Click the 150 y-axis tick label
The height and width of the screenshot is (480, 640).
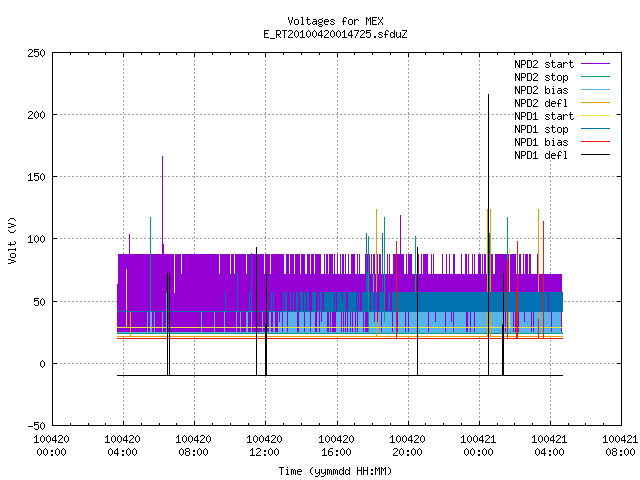click(36, 178)
